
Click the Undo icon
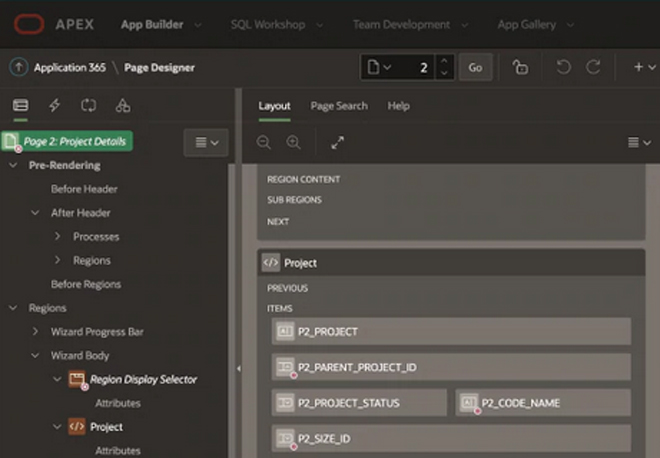point(563,67)
